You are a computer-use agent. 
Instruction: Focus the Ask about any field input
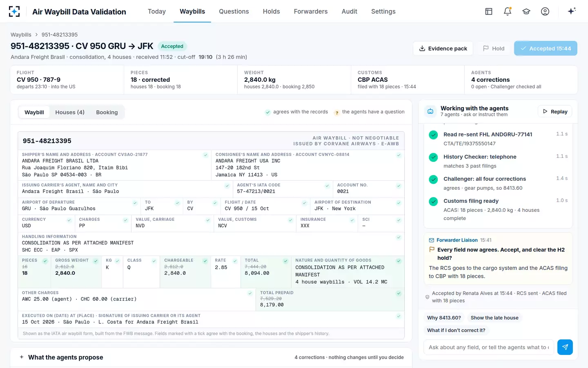click(489, 347)
